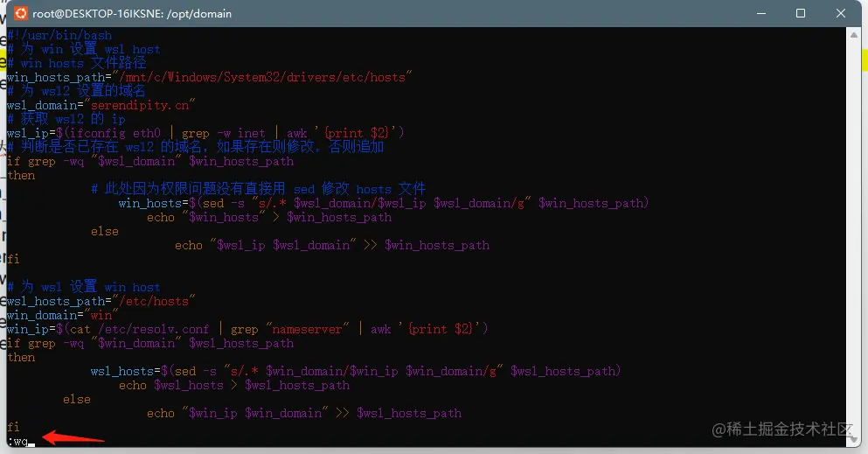The width and height of the screenshot is (868, 454).
Task: Click the comment starting '# 判断是否已存在'
Action: 196,147
